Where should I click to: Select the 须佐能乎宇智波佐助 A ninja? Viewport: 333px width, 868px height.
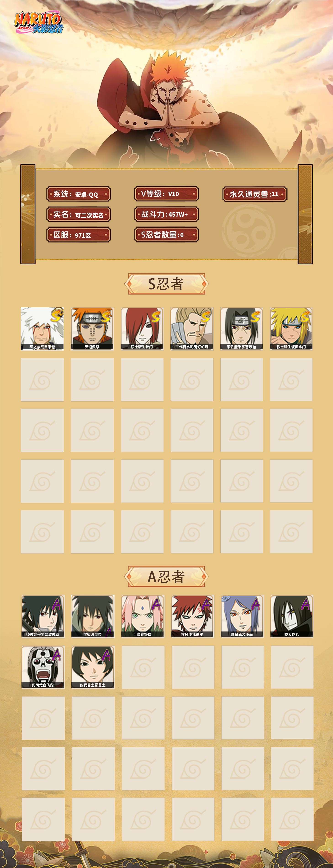tap(43, 616)
